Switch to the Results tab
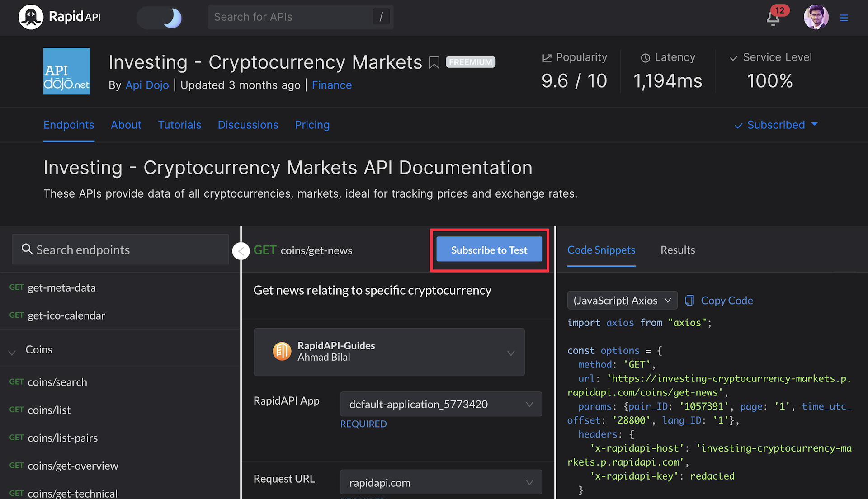 (678, 250)
